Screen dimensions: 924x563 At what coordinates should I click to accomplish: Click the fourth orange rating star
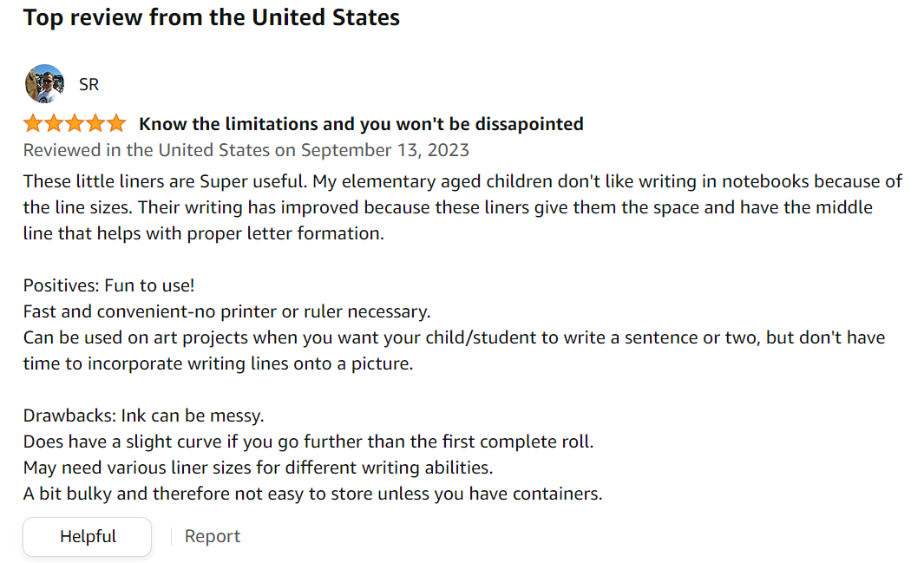(x=95, y=123)
